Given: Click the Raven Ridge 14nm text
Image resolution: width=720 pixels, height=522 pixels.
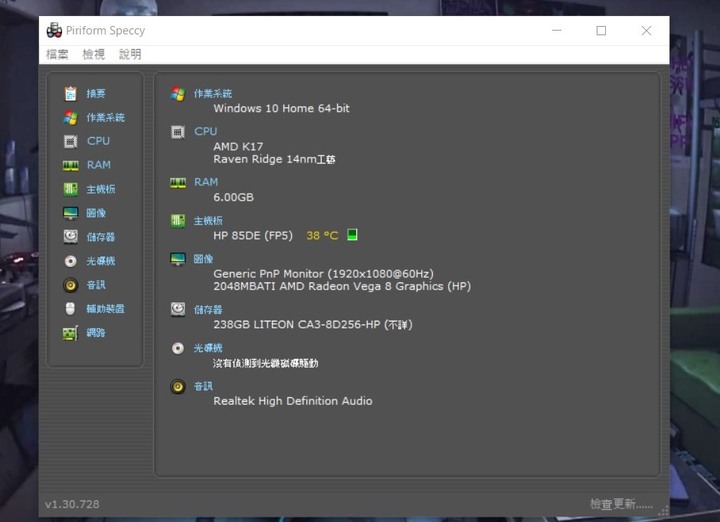Looking at the screenshot, I should pyautogui.click(x=274, y=159).
